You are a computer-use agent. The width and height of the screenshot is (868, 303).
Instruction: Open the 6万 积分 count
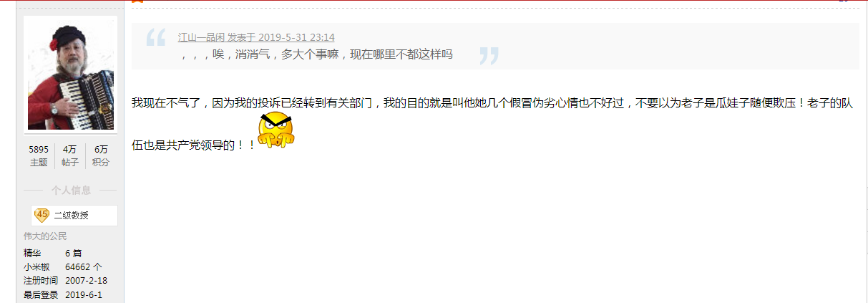point(101,155)
